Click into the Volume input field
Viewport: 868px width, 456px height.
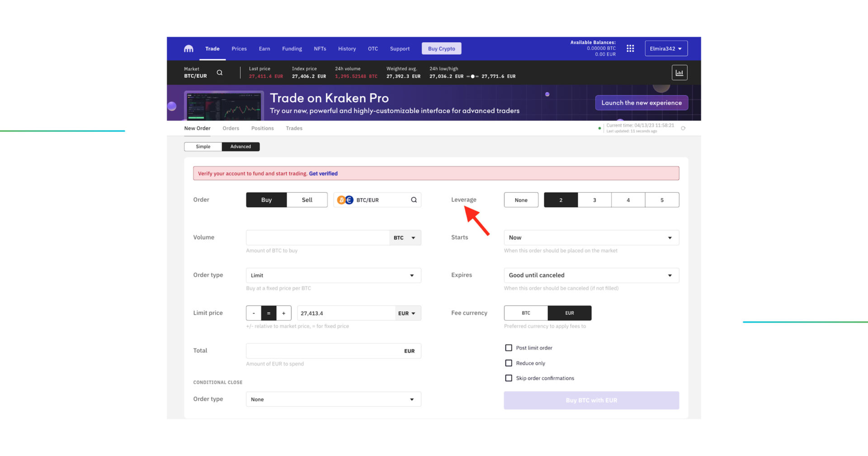317,238
